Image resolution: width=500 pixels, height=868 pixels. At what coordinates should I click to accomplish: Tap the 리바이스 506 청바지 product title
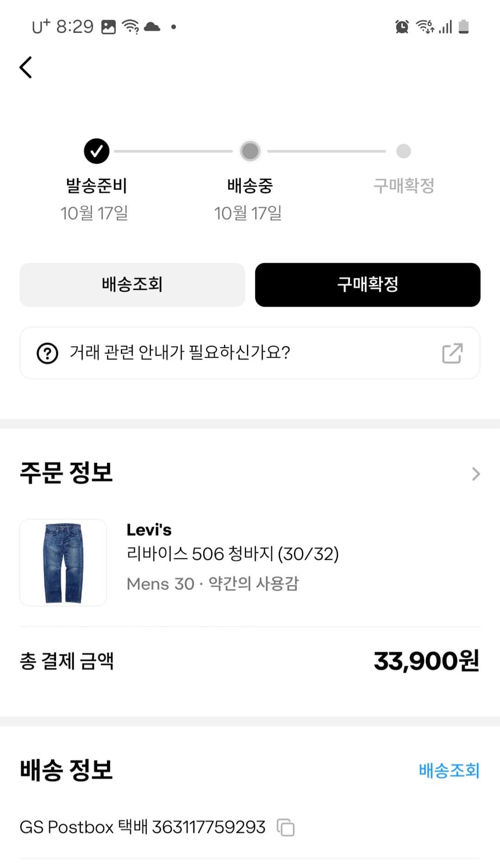tap(233, 554)
